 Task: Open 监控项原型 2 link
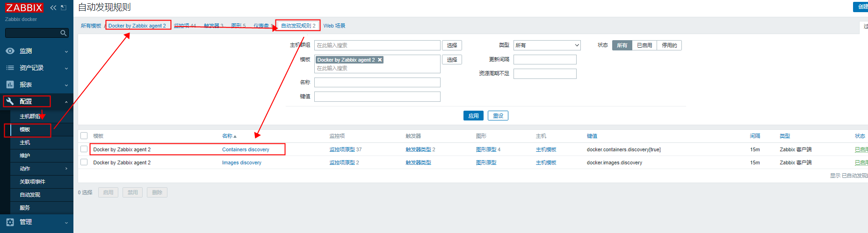(344, 162)
